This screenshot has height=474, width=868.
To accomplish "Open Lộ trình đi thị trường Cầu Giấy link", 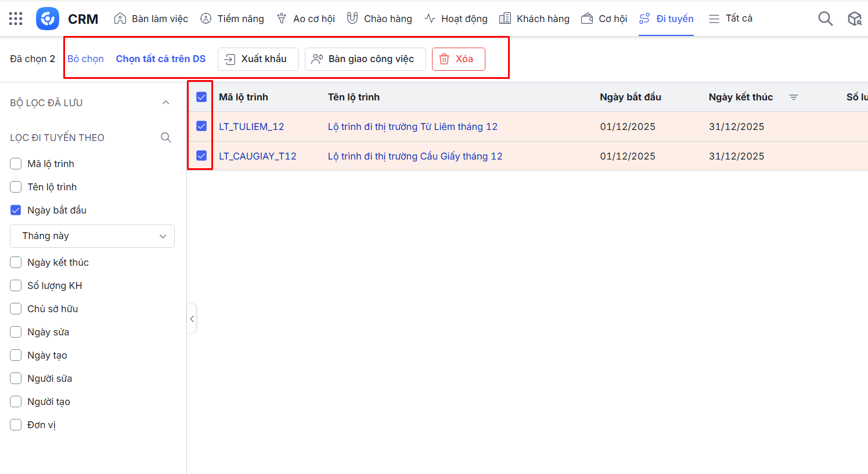I will tap(415, 156).
